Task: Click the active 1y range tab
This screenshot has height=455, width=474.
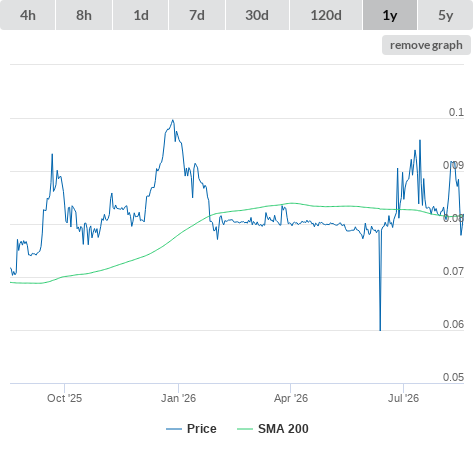Action: pyautogui.click(x=390, y=15)
